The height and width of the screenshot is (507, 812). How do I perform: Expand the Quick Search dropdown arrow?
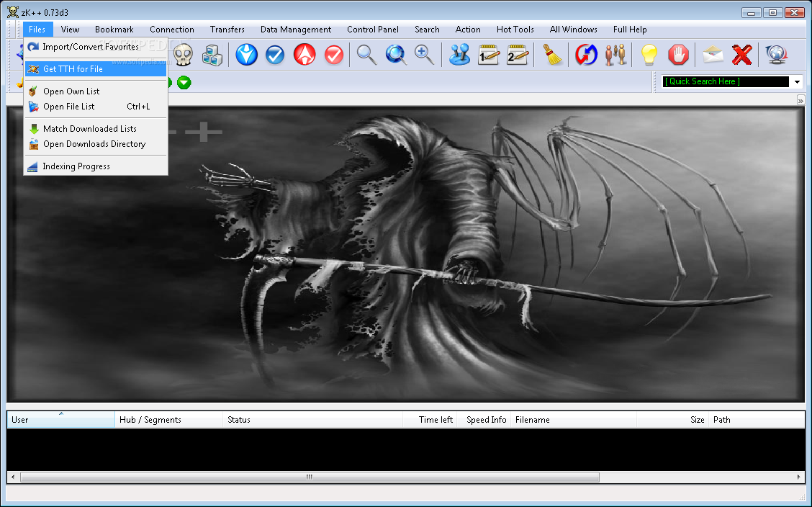pos(797,82)
